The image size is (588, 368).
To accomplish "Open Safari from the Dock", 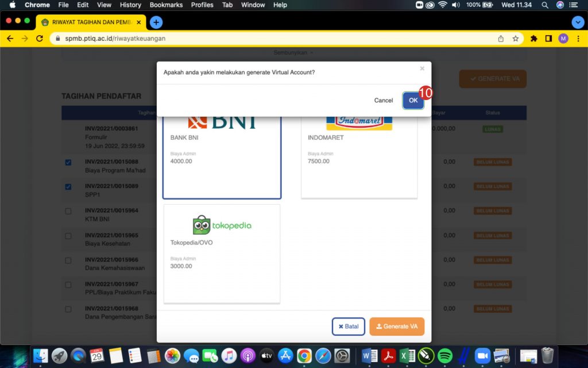I will click(323, 356).
